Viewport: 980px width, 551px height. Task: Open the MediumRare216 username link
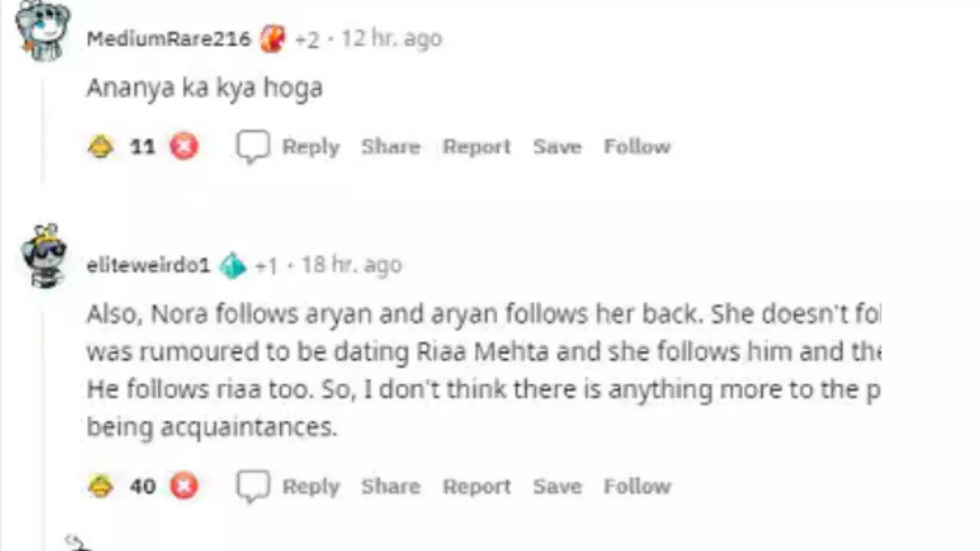(x=168, y=38)
